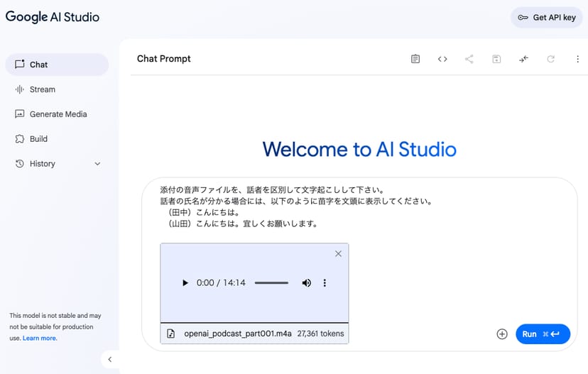Collapse the left sidebar
This screenshot has width=588, height=374.
pyautogui.click(x=109, y=360)
